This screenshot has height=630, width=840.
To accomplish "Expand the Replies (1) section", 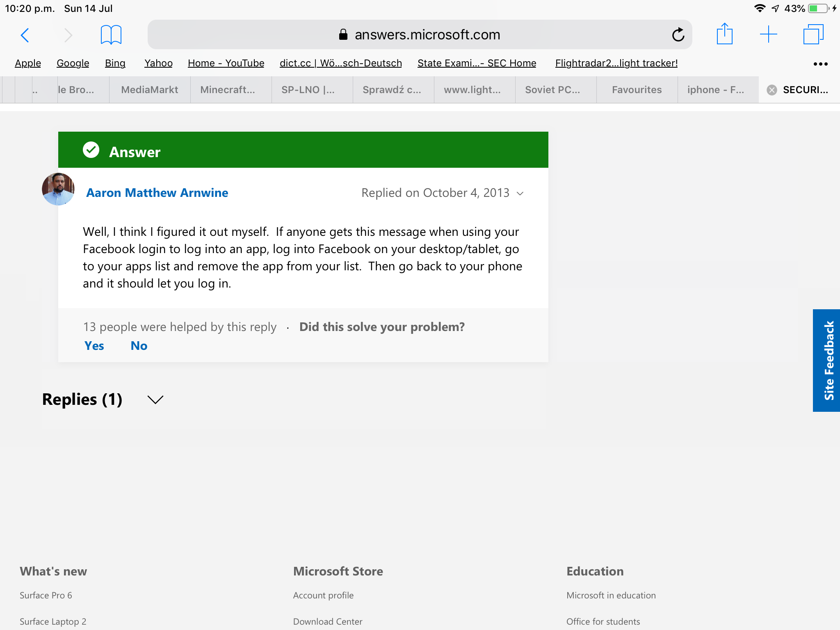I will [x=155, y=399].
